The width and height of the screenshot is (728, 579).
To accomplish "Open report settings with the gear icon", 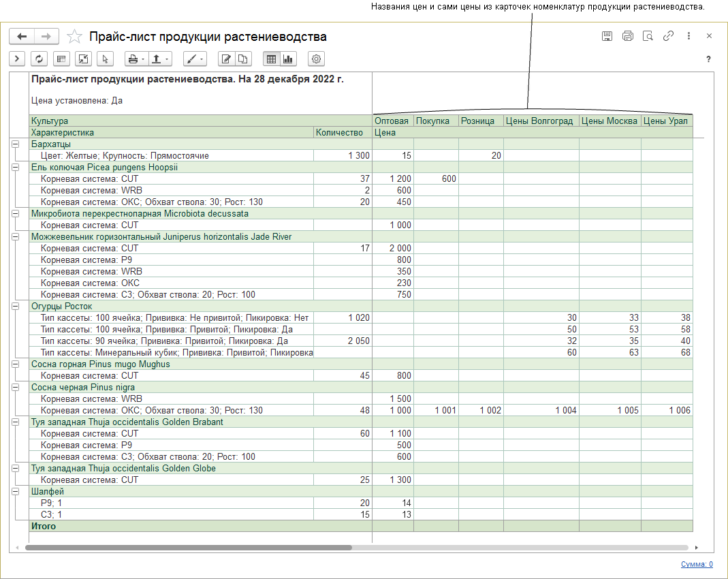I will point(316,59).
